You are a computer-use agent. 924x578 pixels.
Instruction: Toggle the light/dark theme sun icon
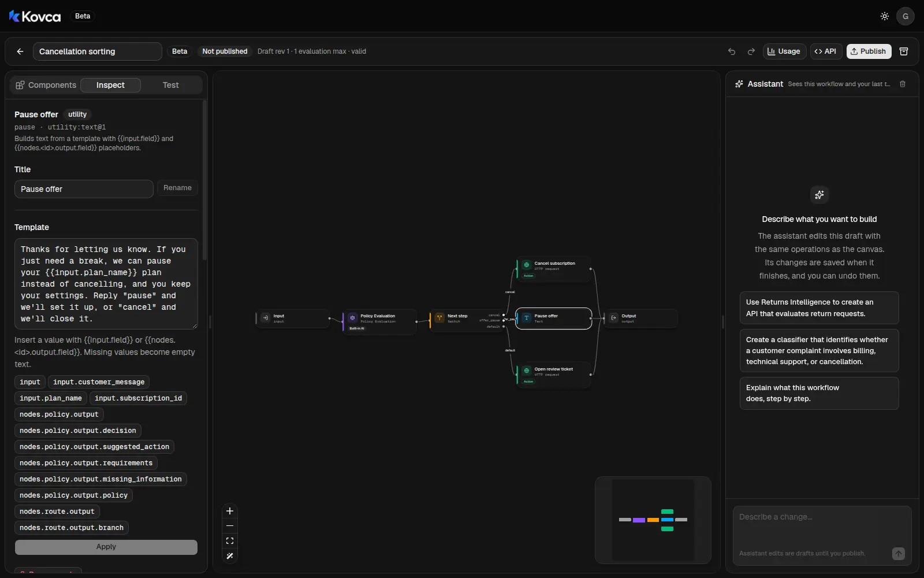(x=884, y=16)
